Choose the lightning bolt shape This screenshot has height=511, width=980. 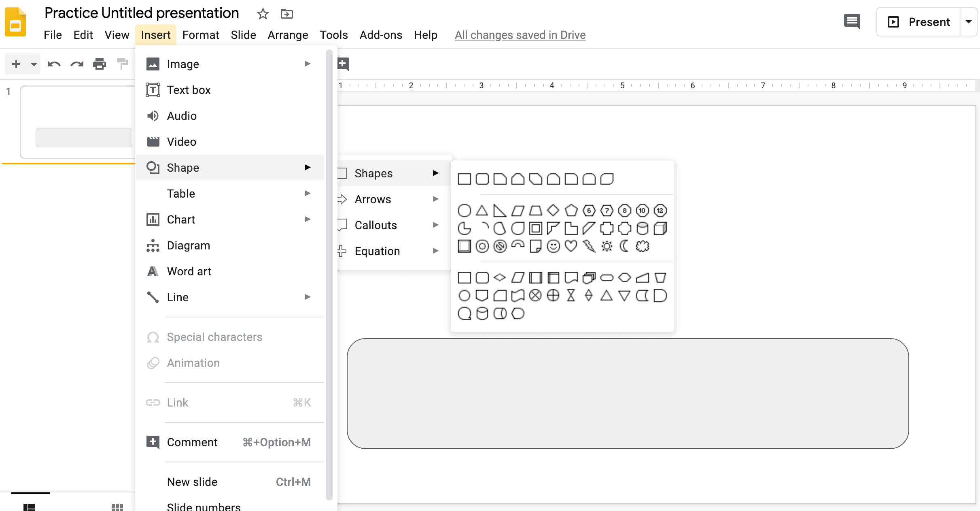pos(589,246)
